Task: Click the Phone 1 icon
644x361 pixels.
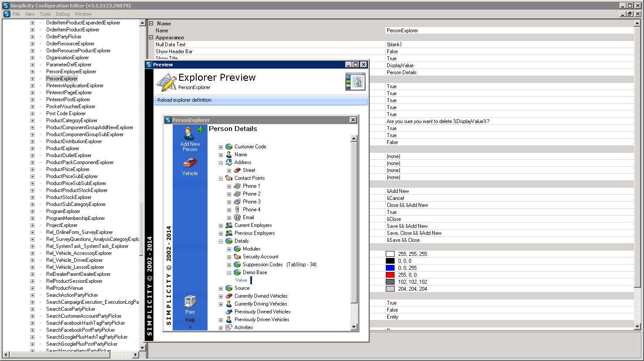Action: pyautogui.click(x=237, y=186)
